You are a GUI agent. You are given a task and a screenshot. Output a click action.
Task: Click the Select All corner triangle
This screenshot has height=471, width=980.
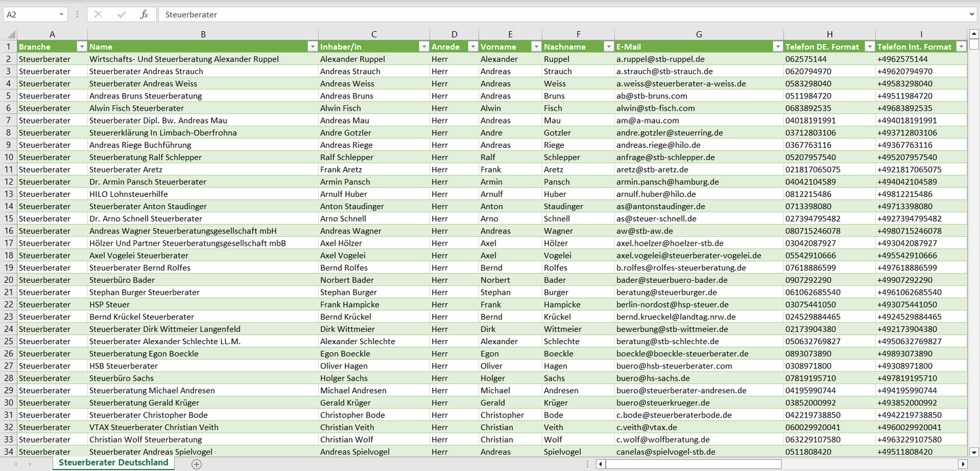(10, 35)
